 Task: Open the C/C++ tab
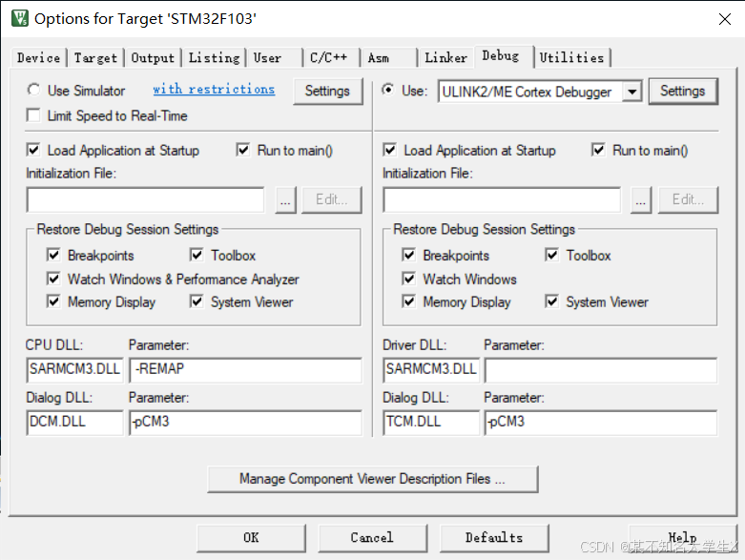[x=331, y=58]
